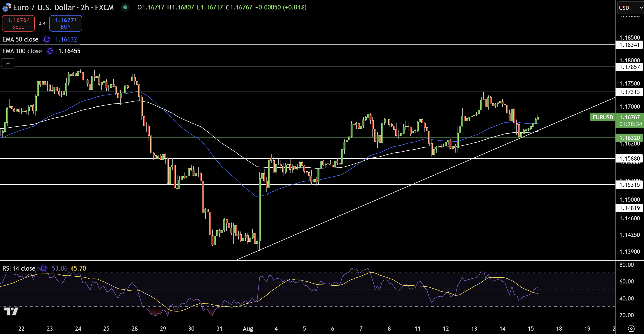The width and height of the screenshot is (644, 334).
Task: Select the Euro / U.S. Dollar title
Action: coord(44,8)
